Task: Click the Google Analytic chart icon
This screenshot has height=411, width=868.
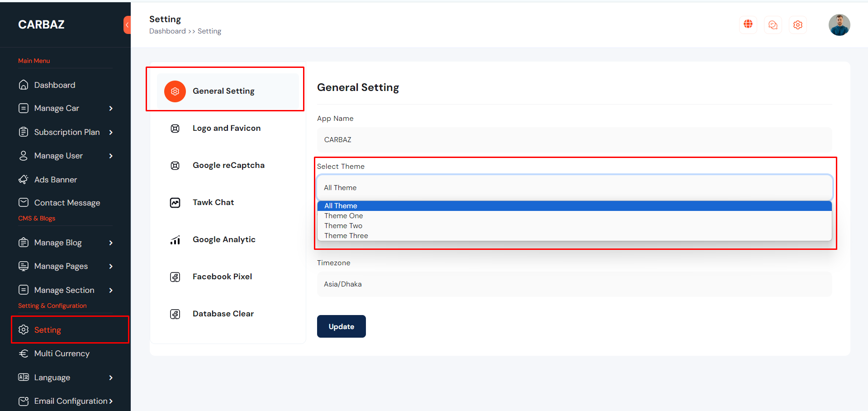Action: (175, 240)
